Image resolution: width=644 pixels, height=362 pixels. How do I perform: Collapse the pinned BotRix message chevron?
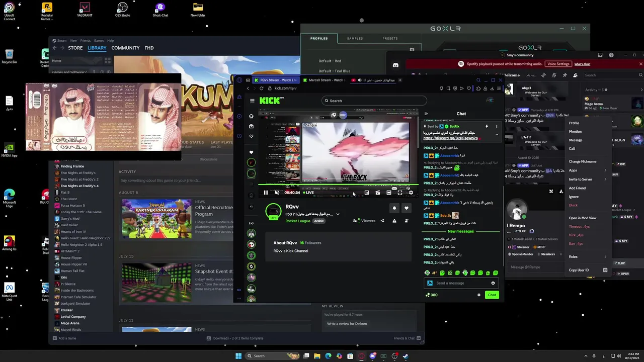(497, 134)
